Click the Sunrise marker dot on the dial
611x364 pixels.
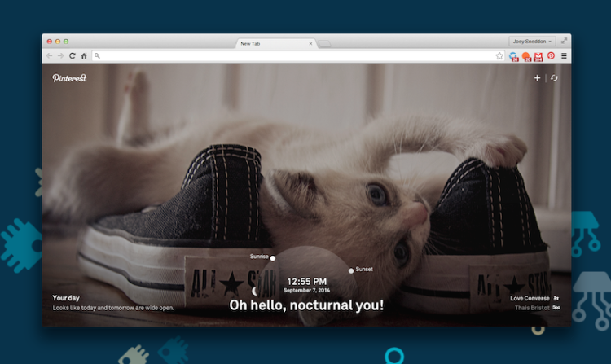pos(273,258)
